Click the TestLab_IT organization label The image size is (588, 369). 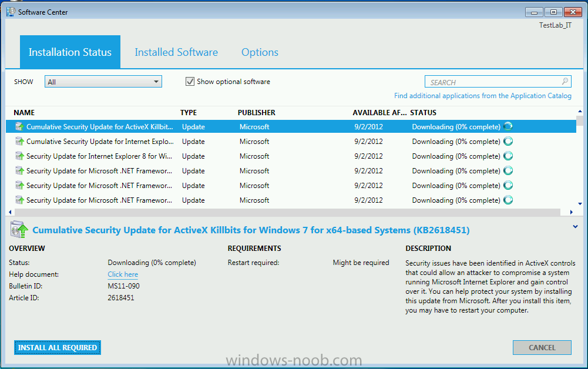(555, 25)
